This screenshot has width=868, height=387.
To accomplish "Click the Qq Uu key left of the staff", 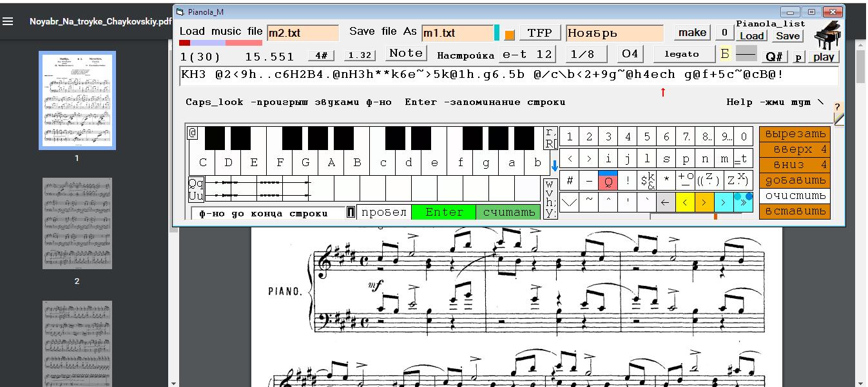I will click(x=196, y=189).
